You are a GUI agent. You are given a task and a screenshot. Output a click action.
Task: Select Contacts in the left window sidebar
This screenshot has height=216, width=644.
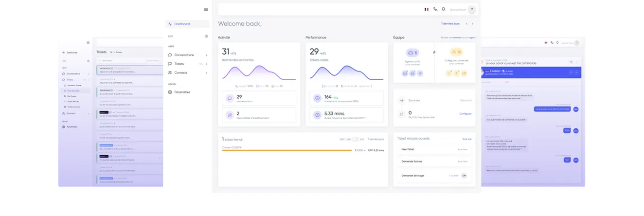71,114
